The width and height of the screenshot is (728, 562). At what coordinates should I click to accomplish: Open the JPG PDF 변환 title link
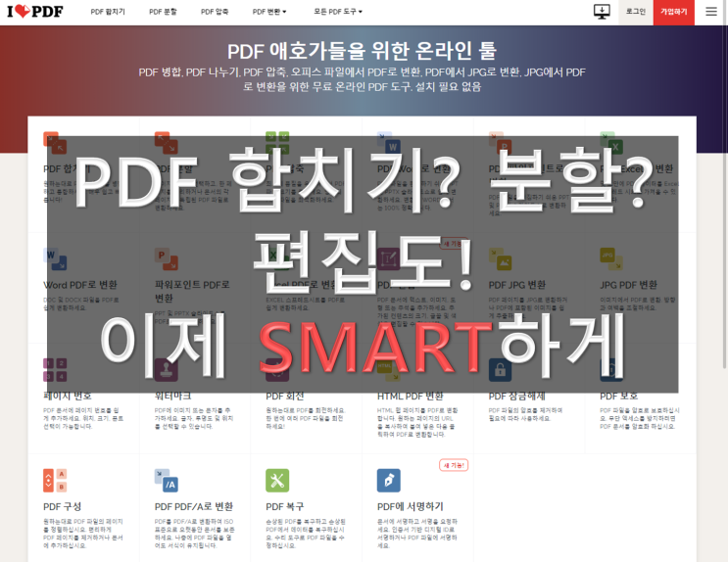coord(628,285)
